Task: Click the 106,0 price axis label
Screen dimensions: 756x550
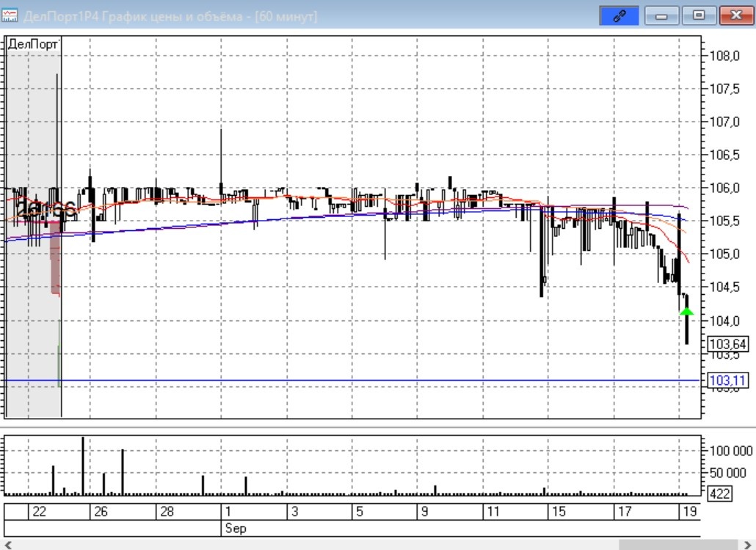Action: click(x=724, y=188)
